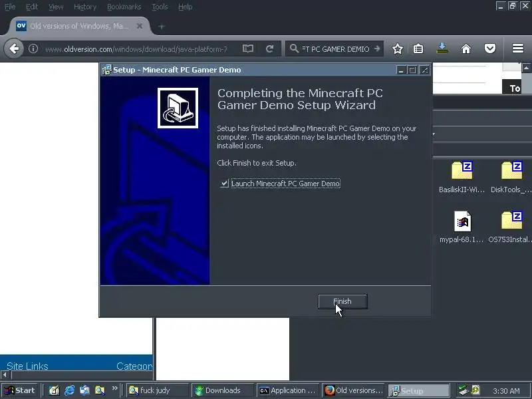Image resolution: width=532 pixels, height=399 pixels.
Task: Open the Tools menu in Firefox
Action: [160, 7]
